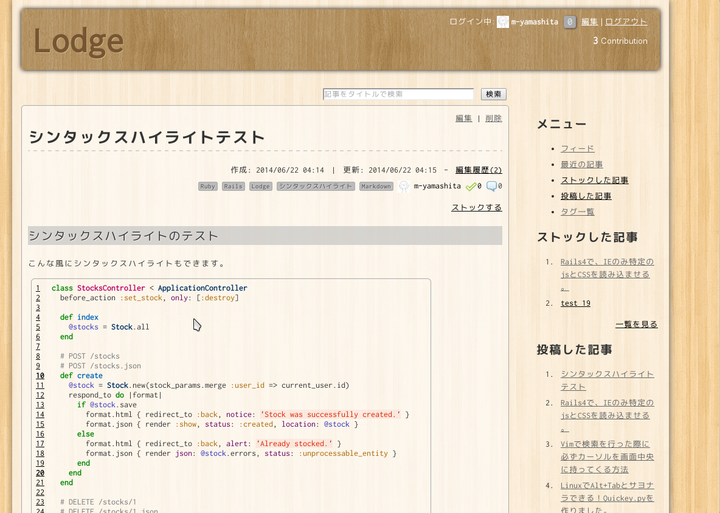Click 一覧を見る under stocked articles
Image resolution: width=720 pixels, height=513 pixels.
click(x=636, y=324)
